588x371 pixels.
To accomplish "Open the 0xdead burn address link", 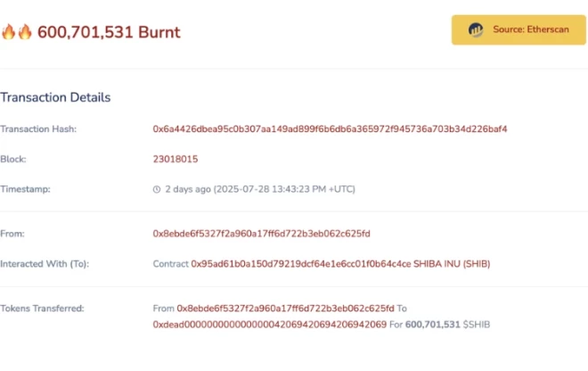I will pyautogui.click(x=270, y=325).
